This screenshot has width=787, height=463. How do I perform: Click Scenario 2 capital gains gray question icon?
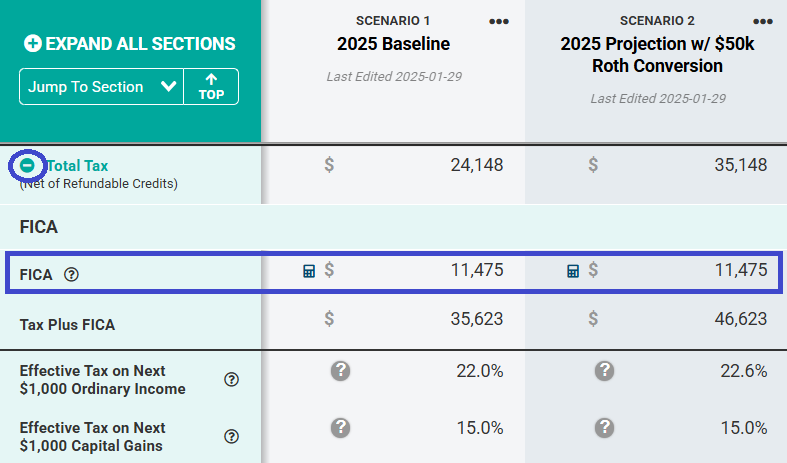click(604, 427)
